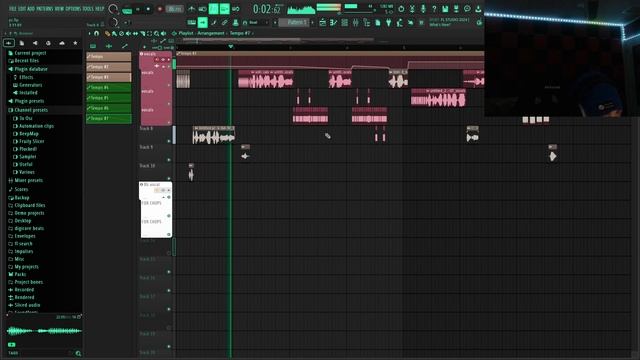This screenshot has height=360, width=640.
Task: Open the HELP menu
Action: (100, 9)
